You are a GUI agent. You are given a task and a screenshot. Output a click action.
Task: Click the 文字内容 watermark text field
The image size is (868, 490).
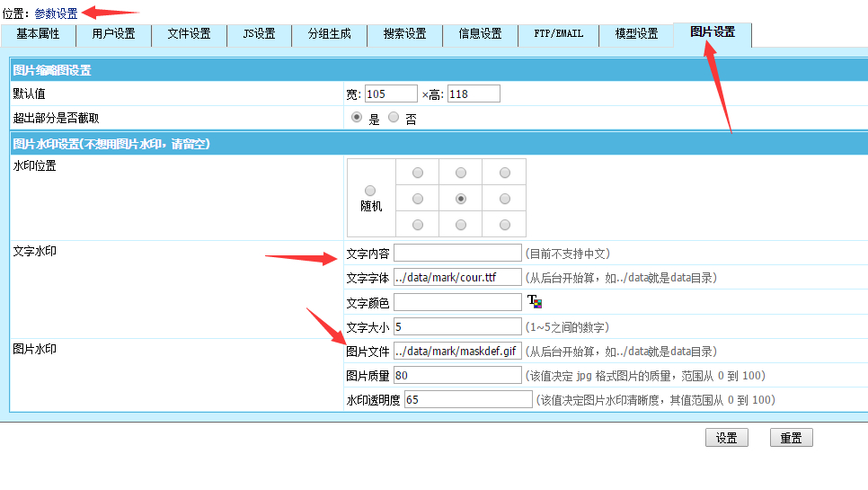[457, 254]
